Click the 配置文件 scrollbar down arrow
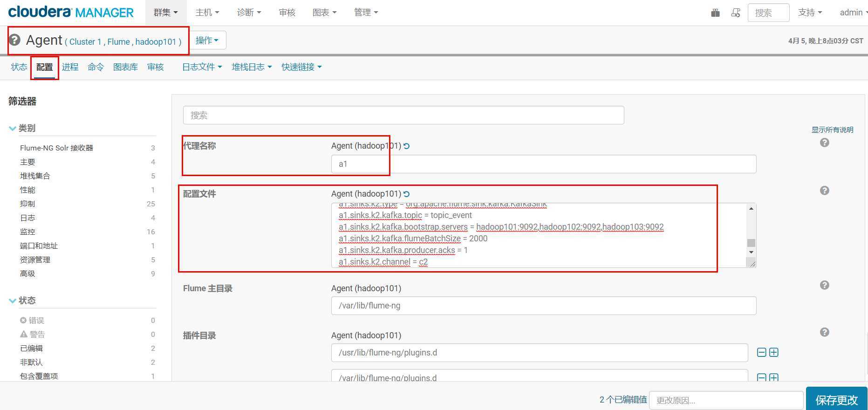This screenshot has height=410, width=868. (751, 253)
